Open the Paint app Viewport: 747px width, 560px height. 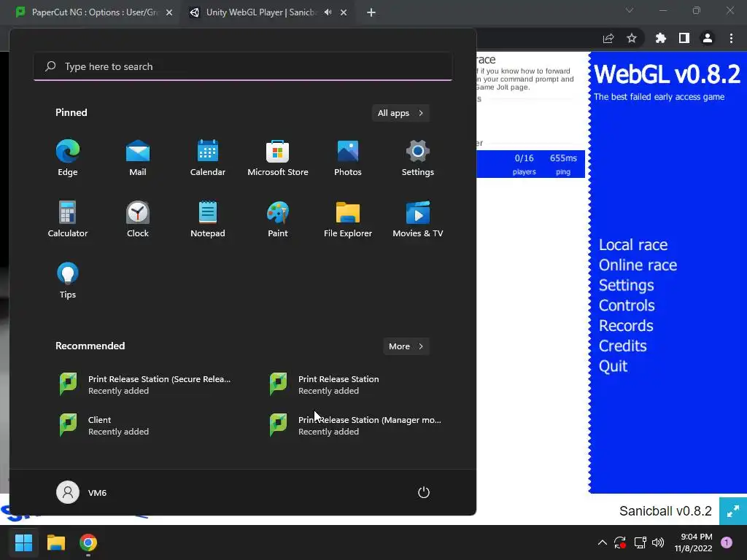(278, 219)
